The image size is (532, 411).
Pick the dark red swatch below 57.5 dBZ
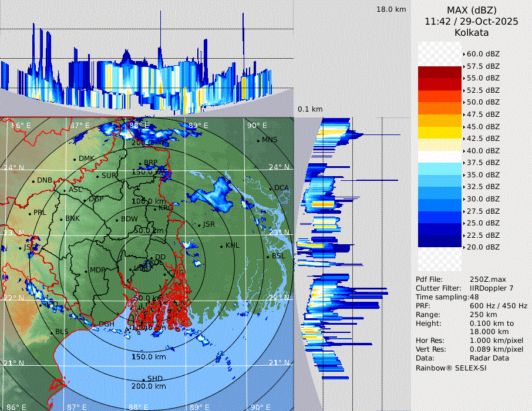pos(440,72)
